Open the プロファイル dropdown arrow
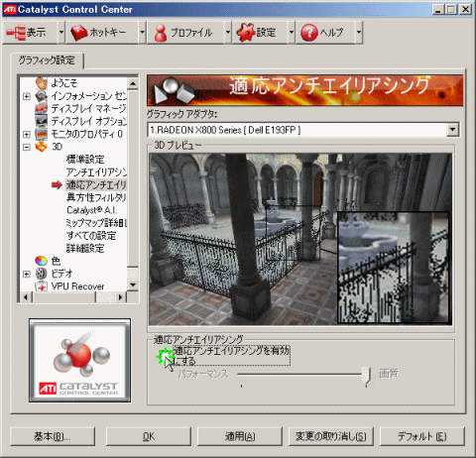476x458 pixels. click(x=228, y=33)
